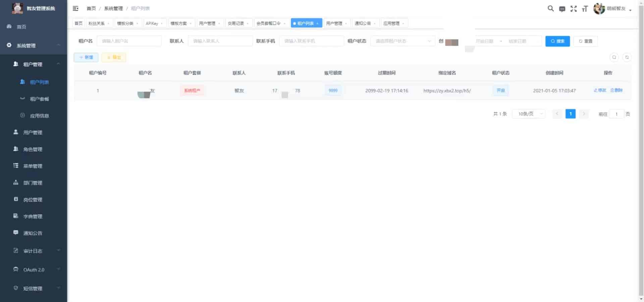Viewport: 644px width, 302px height.
Task: Open the 租户状态 dropdown
Action: tap(402, 41)
